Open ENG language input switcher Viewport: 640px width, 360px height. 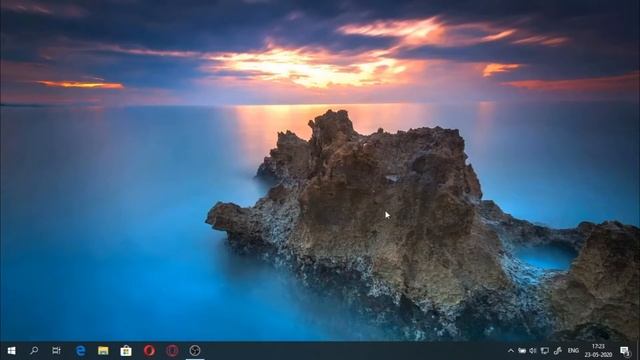573,351
